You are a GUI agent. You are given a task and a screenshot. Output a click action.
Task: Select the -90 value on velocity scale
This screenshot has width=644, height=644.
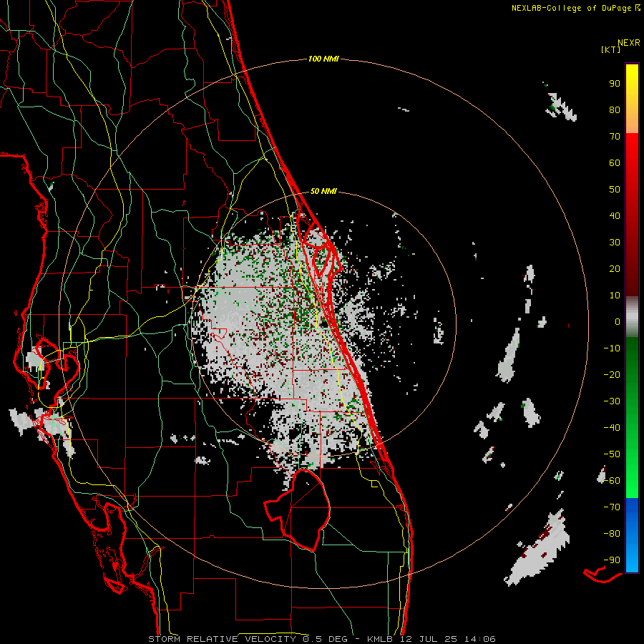(x=612, y=560)
